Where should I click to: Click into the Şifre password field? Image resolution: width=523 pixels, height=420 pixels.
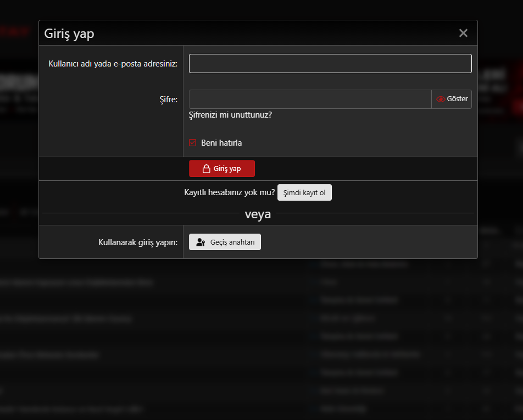tap(310, 99)
